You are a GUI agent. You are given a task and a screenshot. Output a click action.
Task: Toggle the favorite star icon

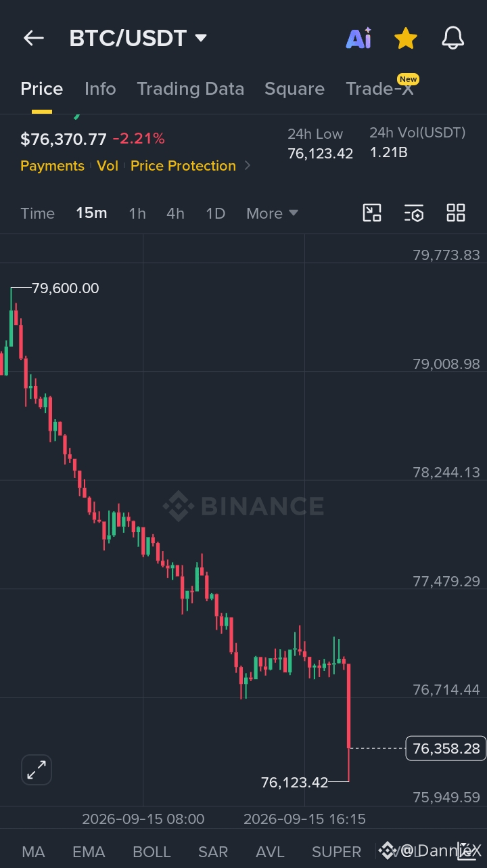(405, 39)
